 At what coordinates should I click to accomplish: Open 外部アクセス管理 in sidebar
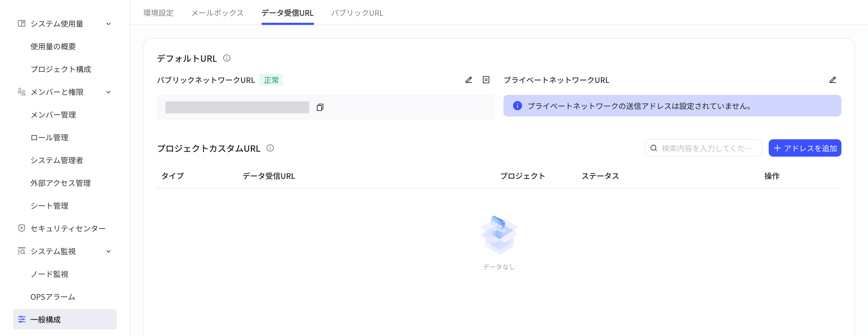pyautogui.click(x=61, y=183)
